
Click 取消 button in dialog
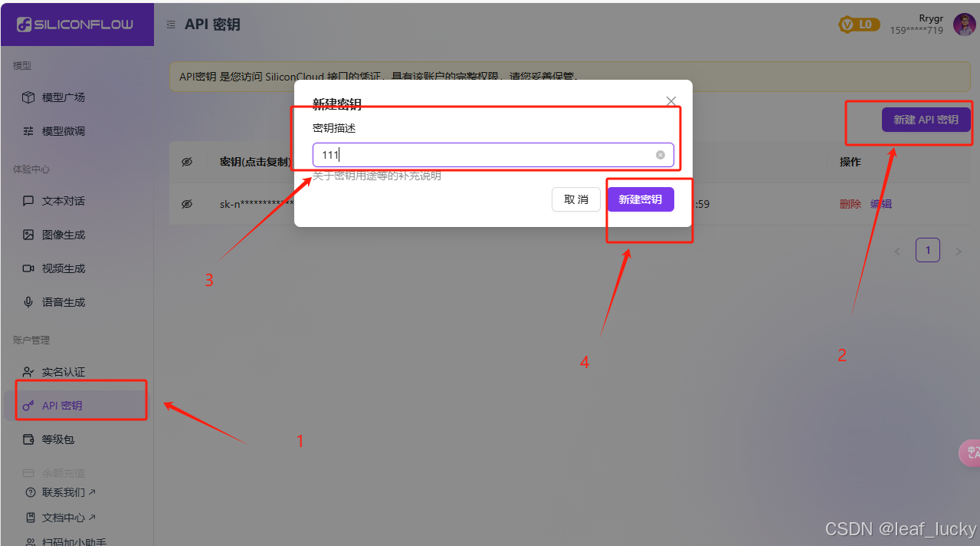click(x=576, y=199)
